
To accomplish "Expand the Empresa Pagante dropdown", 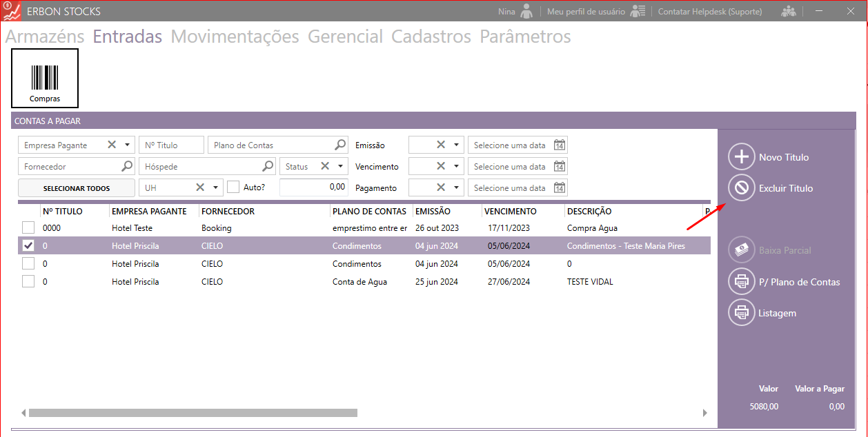I will 127,145.
